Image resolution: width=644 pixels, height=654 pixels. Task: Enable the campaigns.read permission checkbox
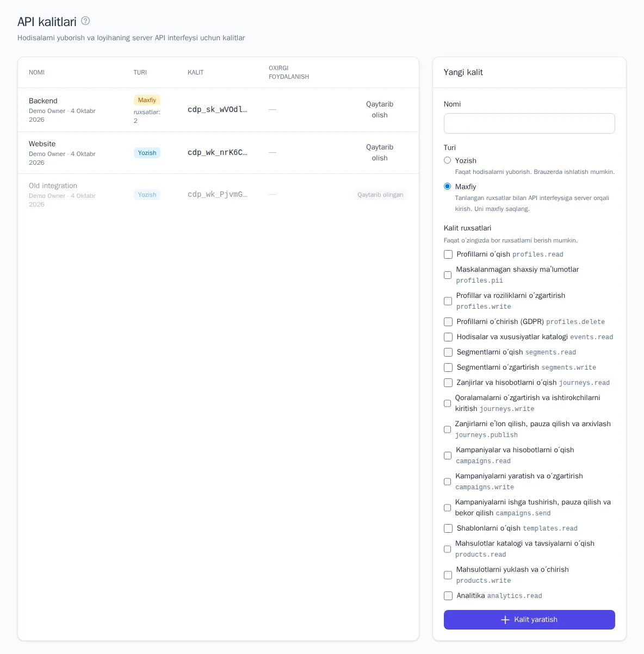click(x=448, y=456)
